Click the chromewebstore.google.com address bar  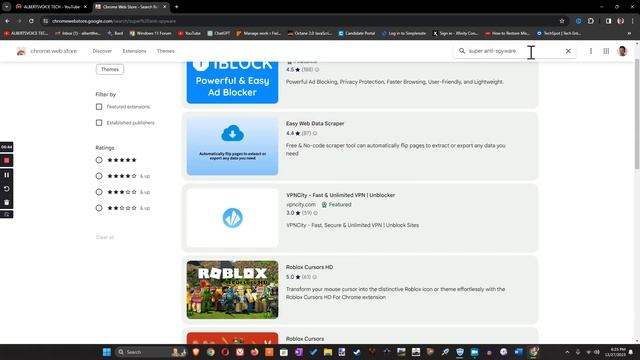302,21
